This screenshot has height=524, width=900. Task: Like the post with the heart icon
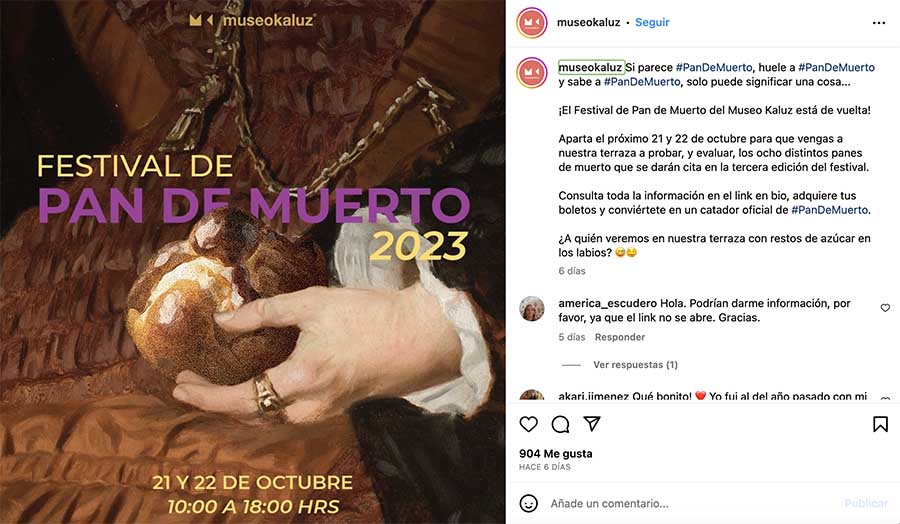[x=528, y=424]
